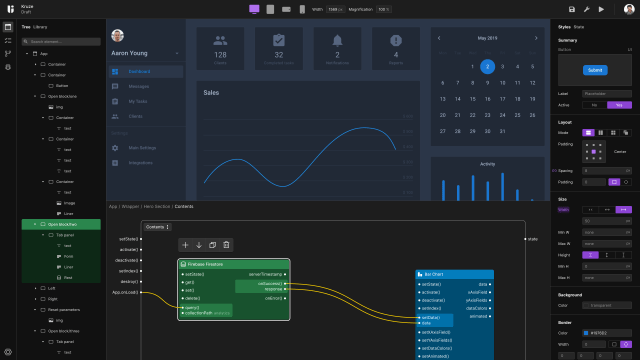
Task: Set Active toggle to Yes
Action: (x=619, y=105)
